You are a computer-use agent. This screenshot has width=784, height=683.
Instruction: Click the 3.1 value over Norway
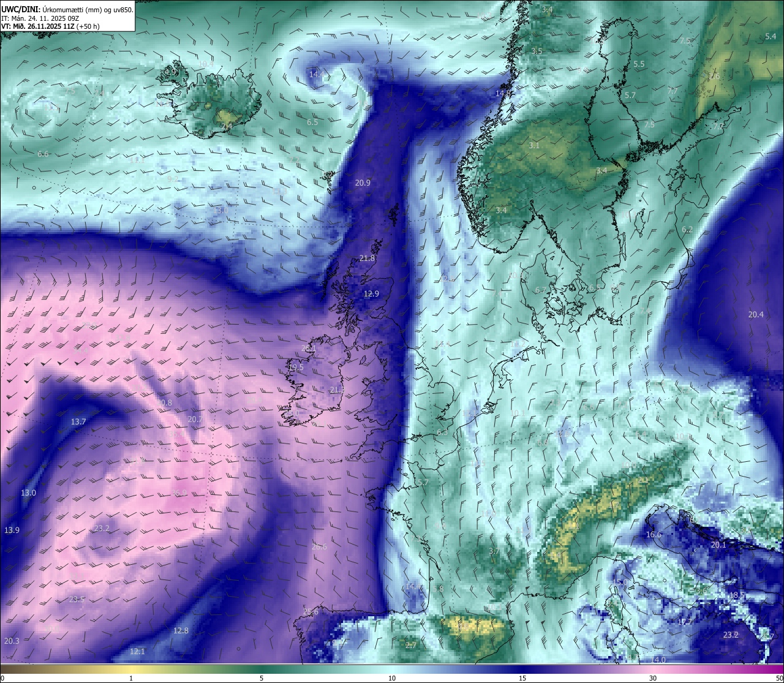534,146
